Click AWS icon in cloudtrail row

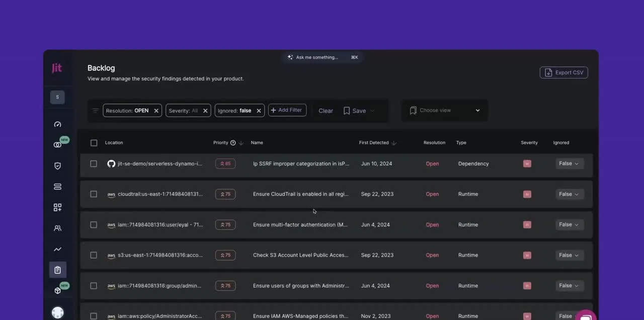(111, 194)
